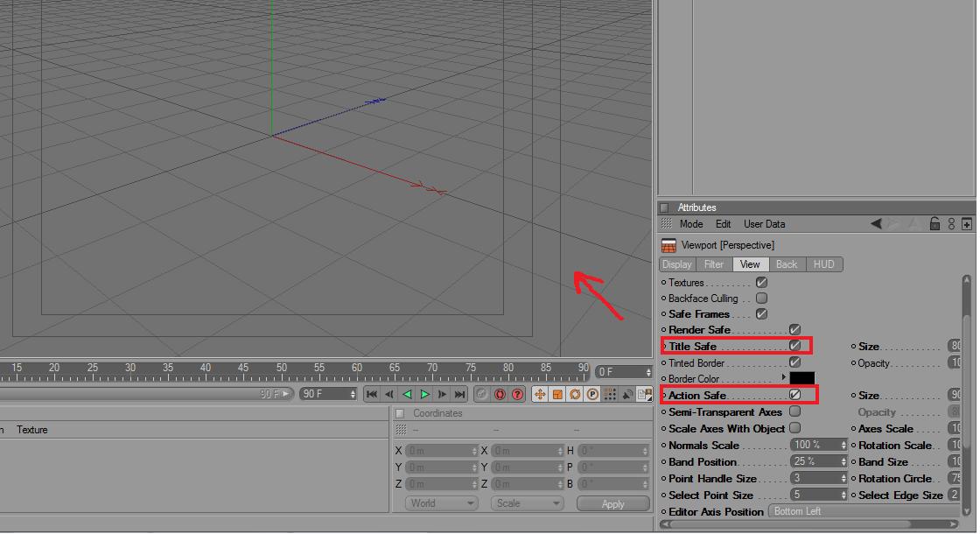Open the Texture menu in Material manager
The image size is (980, 534).
(x=31, y=430)
